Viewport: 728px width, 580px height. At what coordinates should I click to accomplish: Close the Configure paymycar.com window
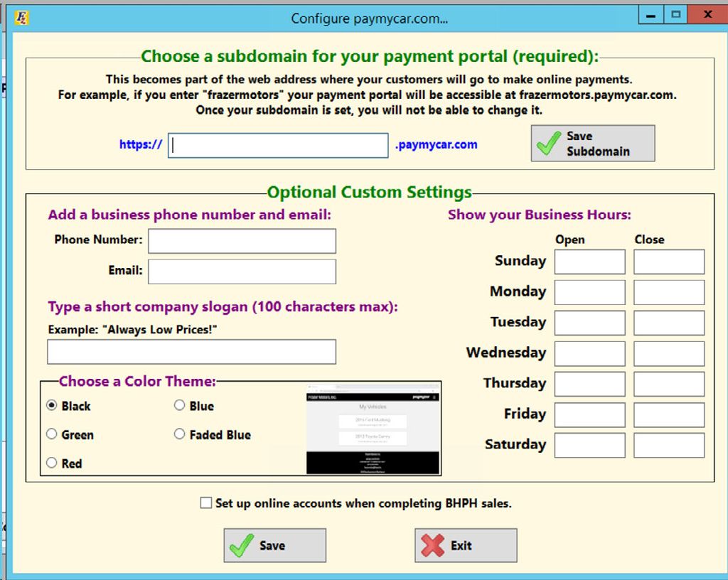[x=707, y=15]
